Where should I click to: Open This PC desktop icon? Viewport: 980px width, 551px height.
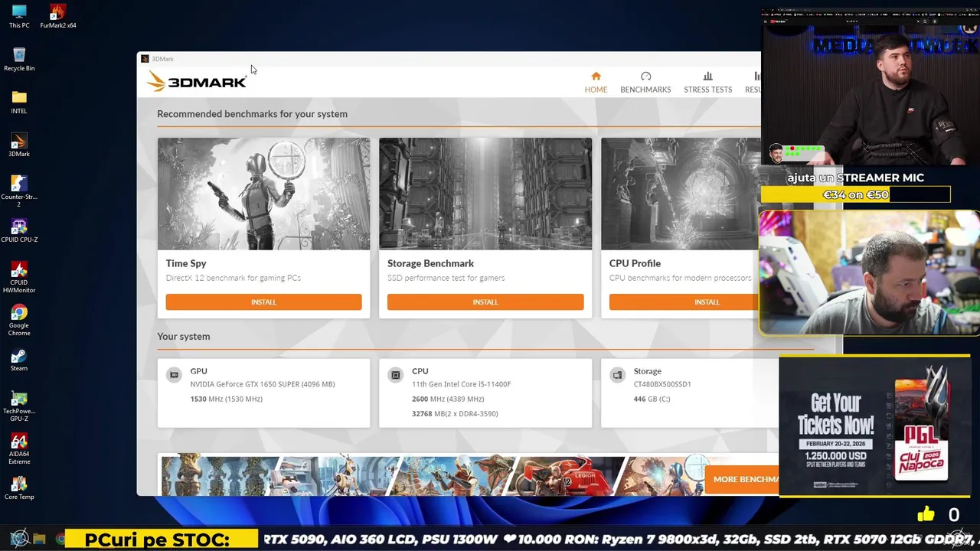point(19,17)
